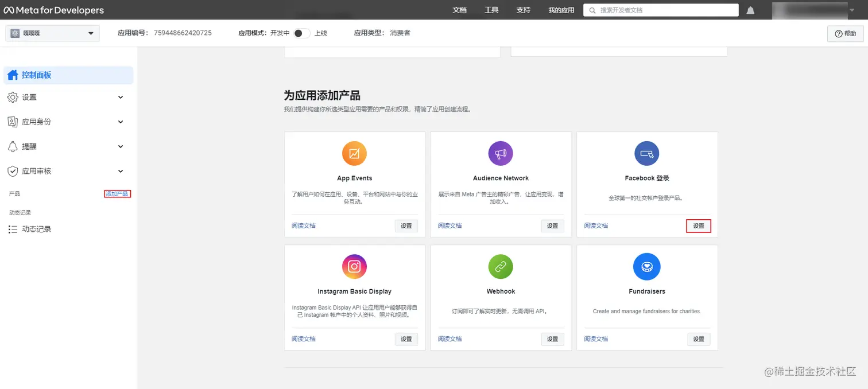Open 工具 in the top navigation
Image resolution: width=868 pixels, height=389 pixels.
[x=491, y=10]
